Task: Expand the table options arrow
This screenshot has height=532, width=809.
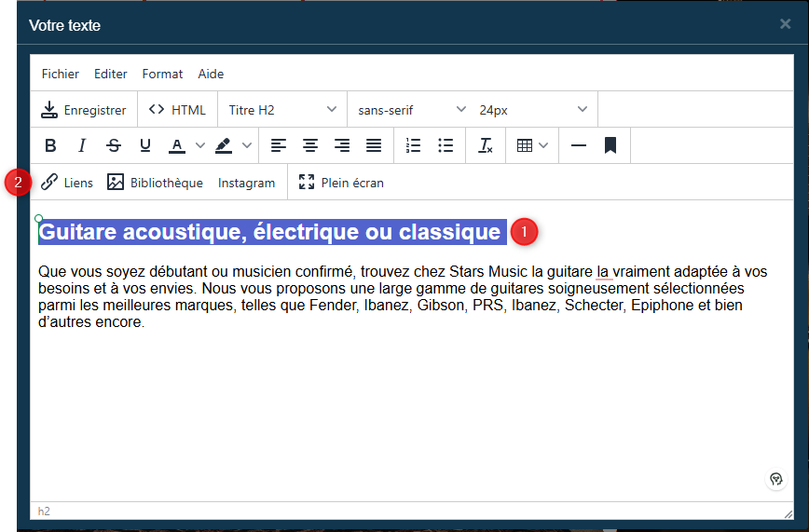Action: [x=543, y=145]
